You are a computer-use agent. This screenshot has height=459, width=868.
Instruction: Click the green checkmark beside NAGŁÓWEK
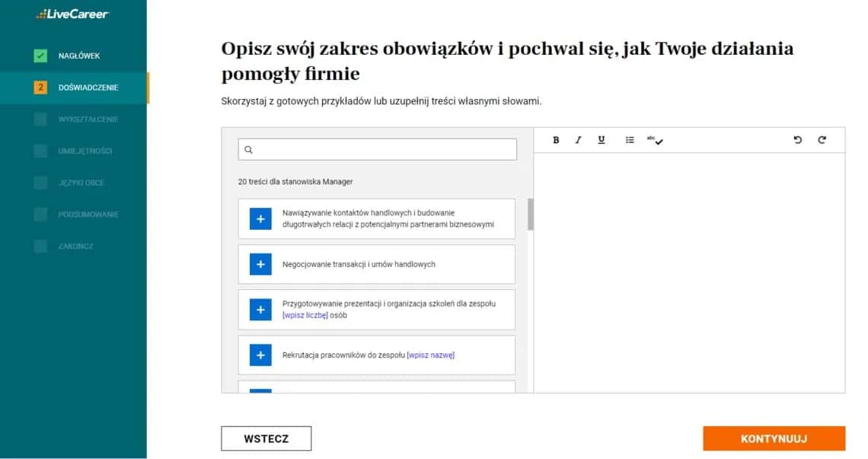[x=40, y=55]
